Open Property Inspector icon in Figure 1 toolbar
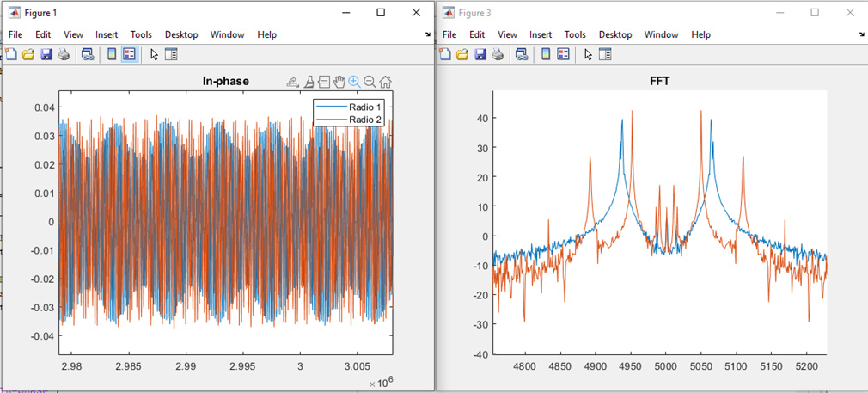 (x=172, y=54)
